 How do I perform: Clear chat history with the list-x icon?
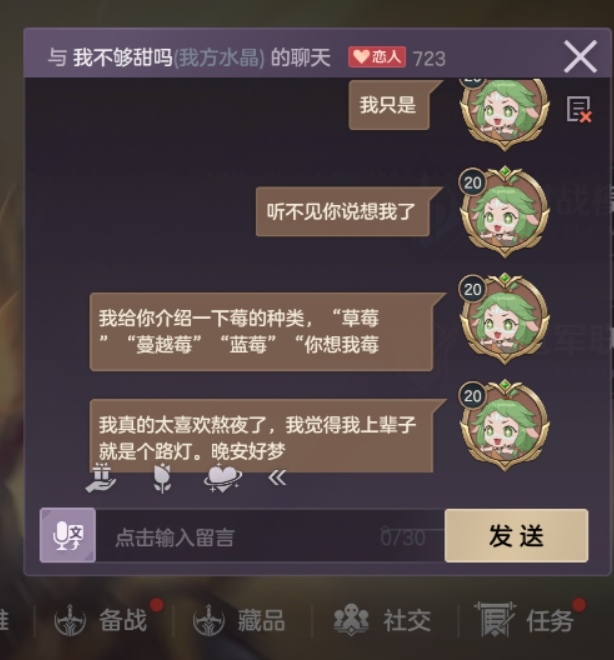click(x=579, y=109)
